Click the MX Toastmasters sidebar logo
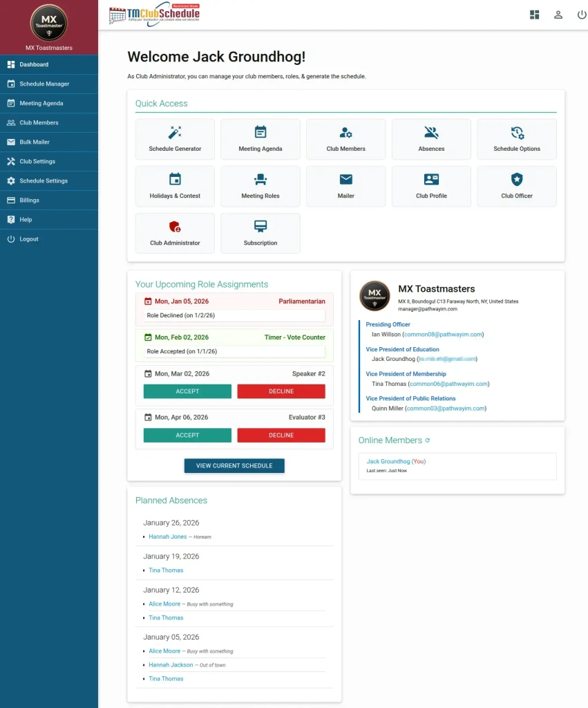Viewport: 588px width, 708px height. pos(49,23)
